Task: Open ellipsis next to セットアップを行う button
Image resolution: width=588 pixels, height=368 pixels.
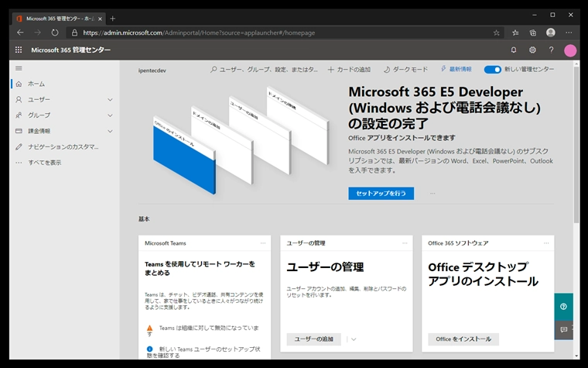Action: (x=432, y=194)
